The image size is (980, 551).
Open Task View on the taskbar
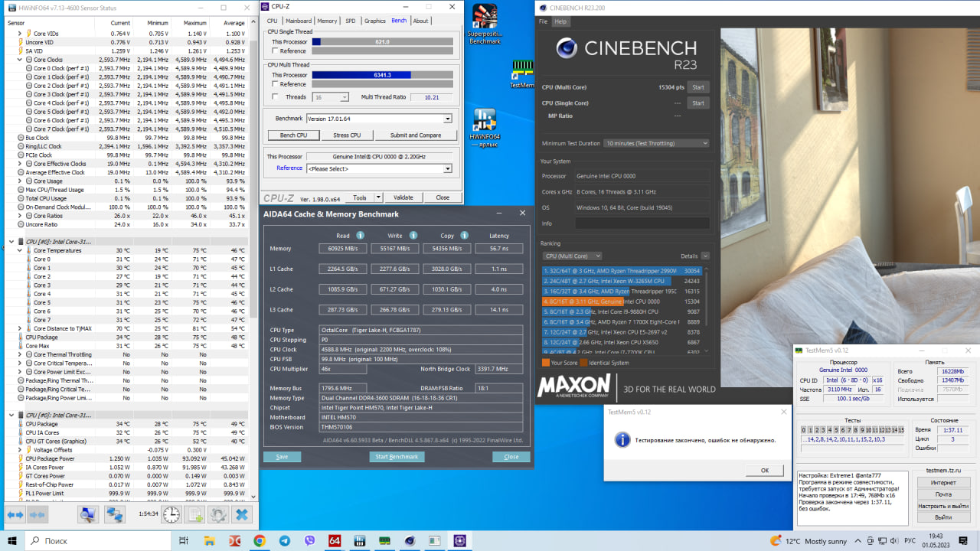point(184,540)
